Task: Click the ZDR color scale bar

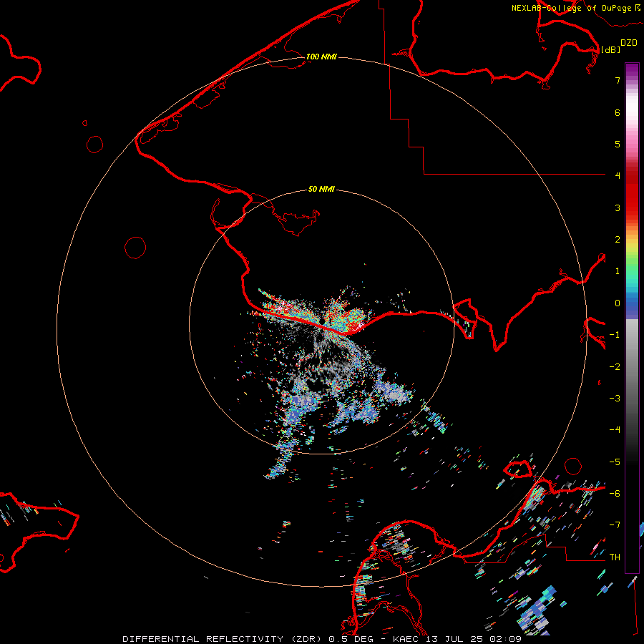Action: (x=632, y=318)
